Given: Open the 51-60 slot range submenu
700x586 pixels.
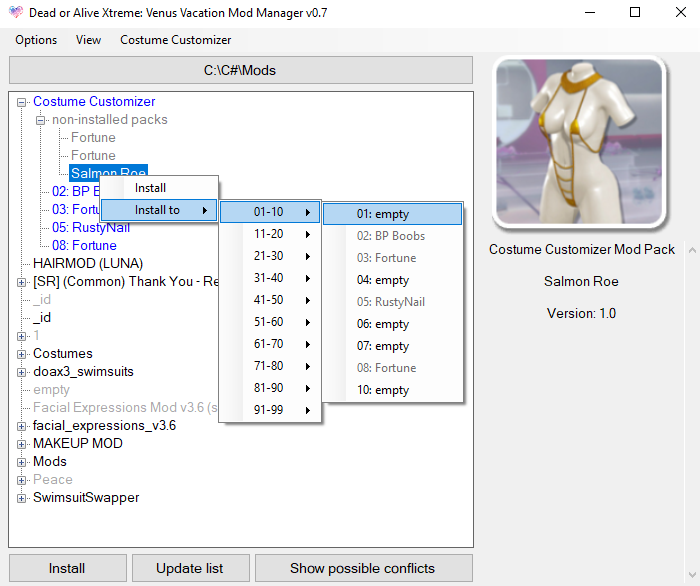Looking at the screenshot, I should (270, 322).
